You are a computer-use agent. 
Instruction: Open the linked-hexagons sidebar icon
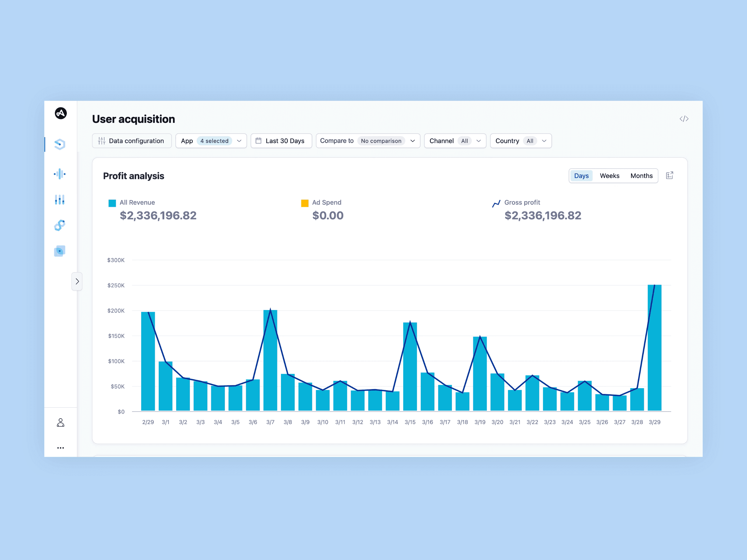[60, 225]
